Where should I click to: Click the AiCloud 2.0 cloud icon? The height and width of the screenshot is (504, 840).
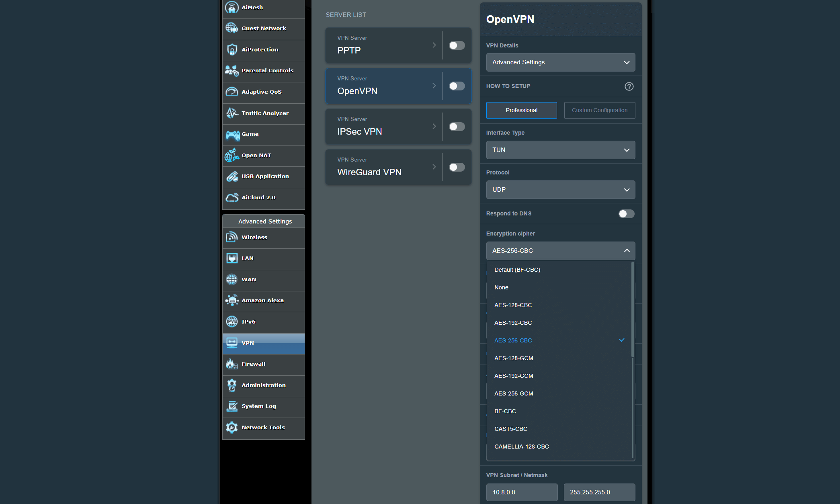pyautogui.click(x=232, y=197)
